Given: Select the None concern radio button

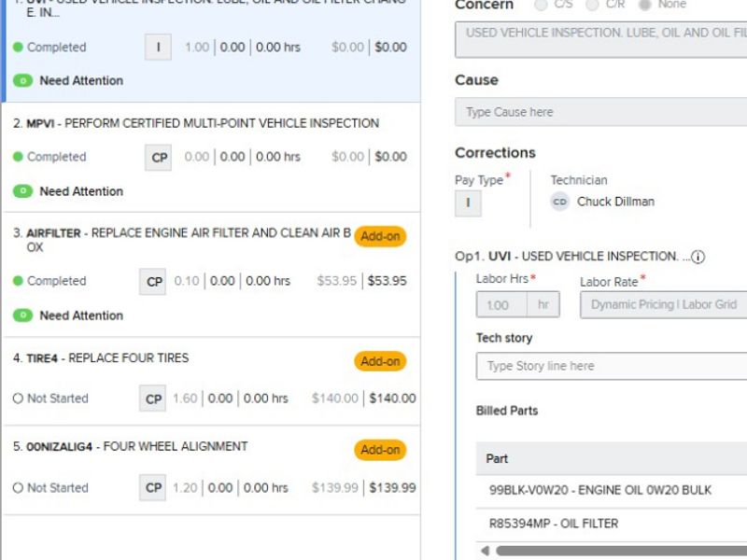Looking at the screenshot, I should click(644, 6).
